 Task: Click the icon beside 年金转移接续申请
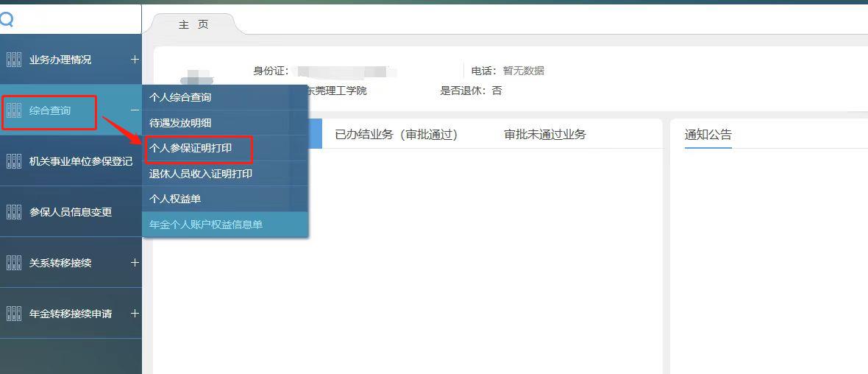(x=13, y=314)
